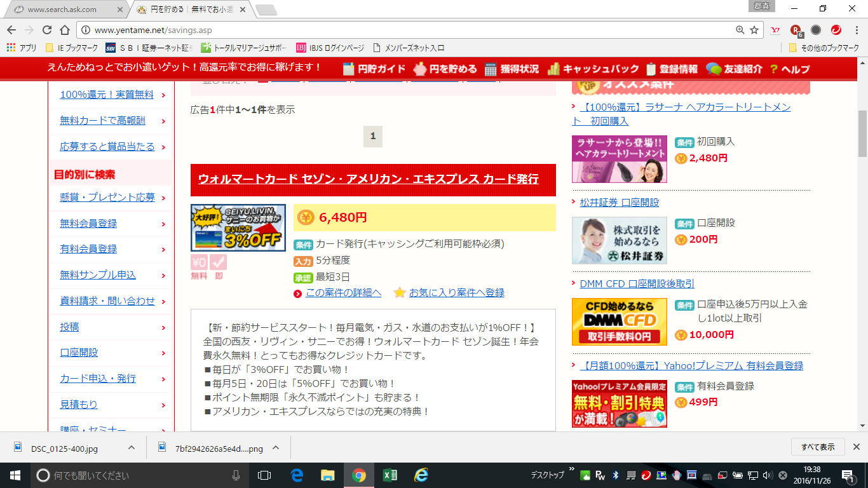
Task: Open Excel from the taskbar
Action: [x=390, y=475]
